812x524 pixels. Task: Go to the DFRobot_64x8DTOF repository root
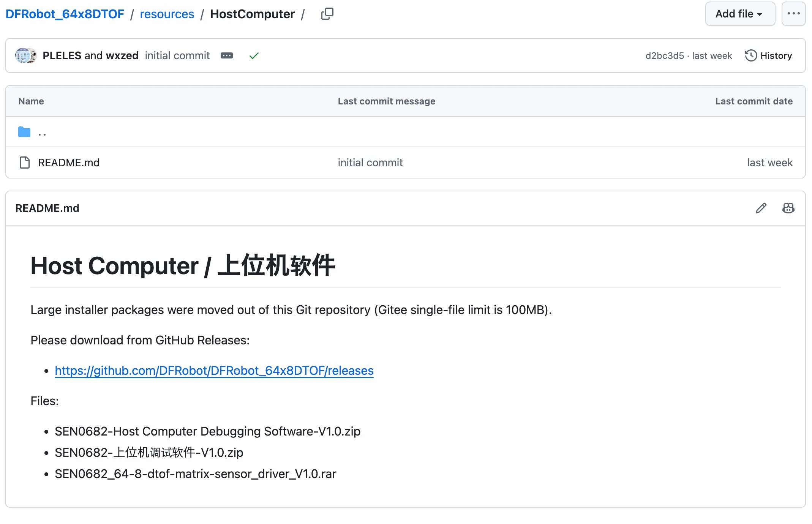[65, 14]
